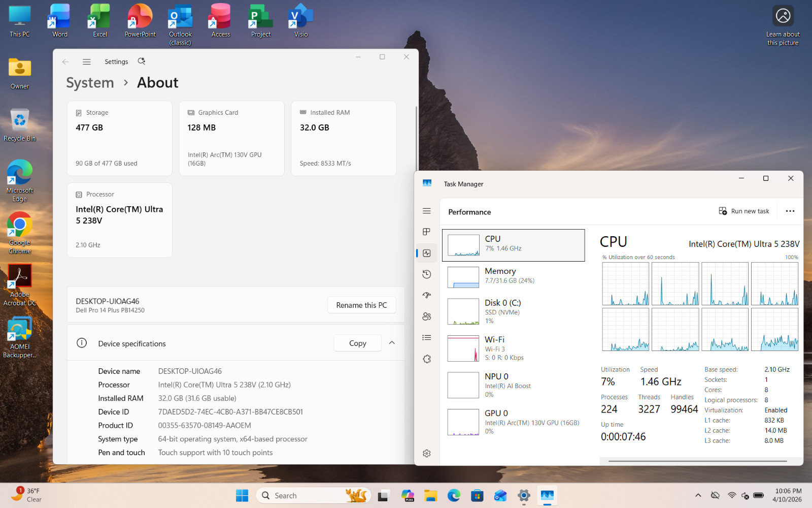812x508 pixels.
Task: Open Installed RAM 32.0 GB card
Action: tap(344, 138)
